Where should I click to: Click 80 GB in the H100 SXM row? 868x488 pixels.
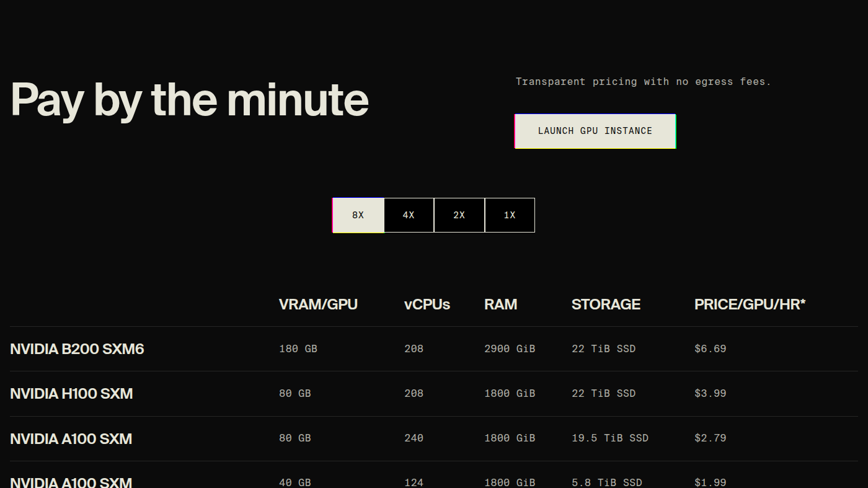(x=295, y=394)
